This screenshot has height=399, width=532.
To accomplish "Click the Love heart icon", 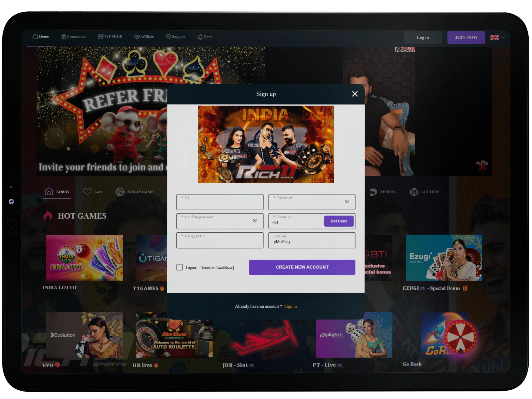I will pos(87,191).
